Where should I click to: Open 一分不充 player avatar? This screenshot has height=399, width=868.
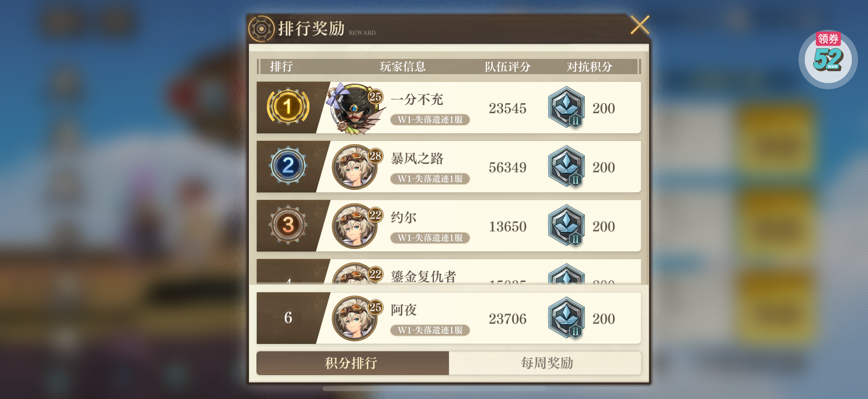pyautogui.click(x=355, y=108)
